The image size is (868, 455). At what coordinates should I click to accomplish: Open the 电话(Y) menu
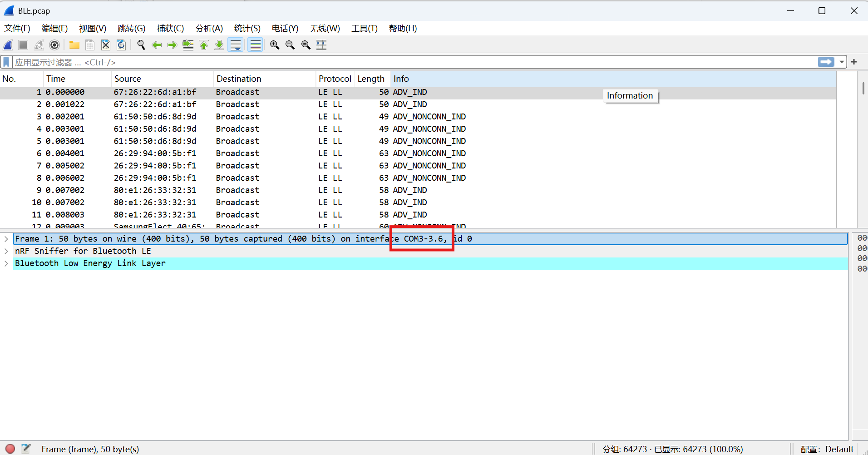point(285,29)
